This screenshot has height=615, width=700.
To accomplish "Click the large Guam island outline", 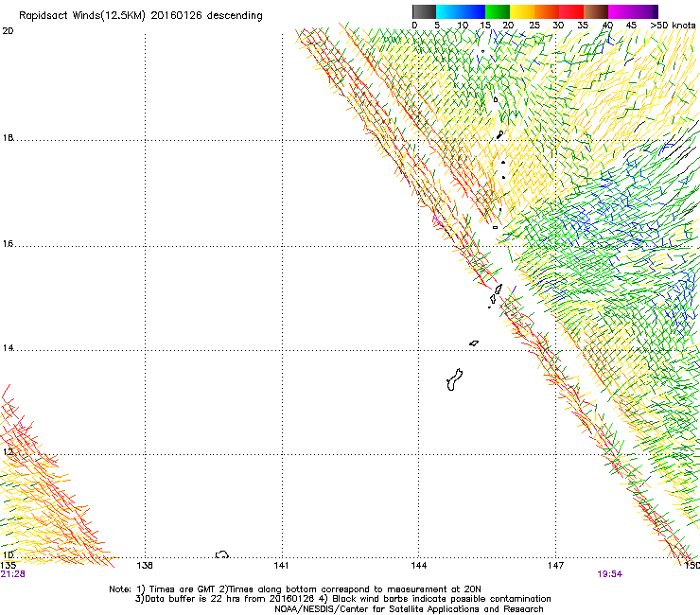I will (x=454, y=379).
